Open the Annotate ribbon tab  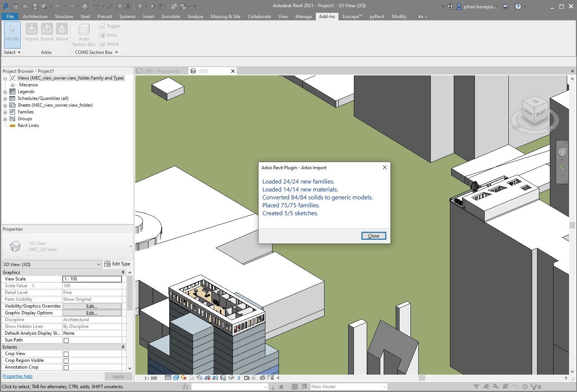click(171, 17)
